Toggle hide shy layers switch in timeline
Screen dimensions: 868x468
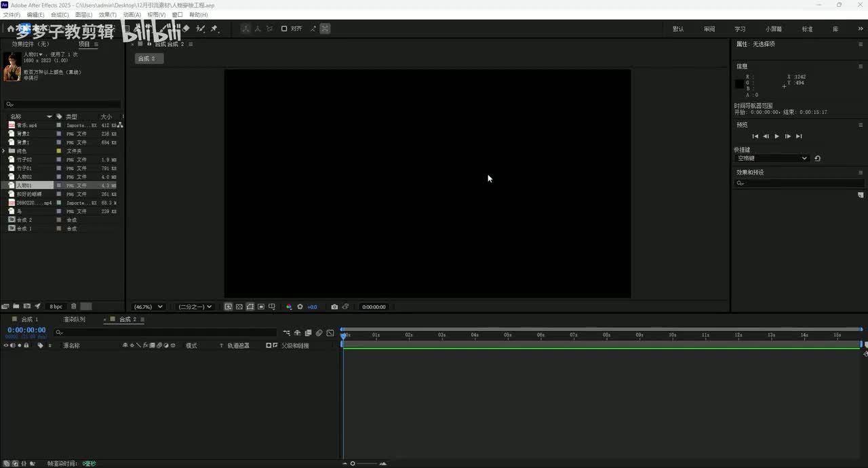pos(297,333)
